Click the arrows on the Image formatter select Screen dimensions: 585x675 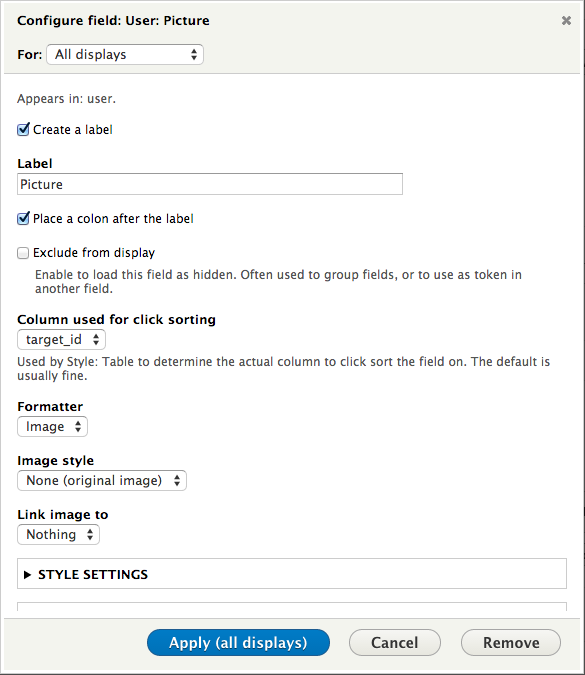[x=78, y=427]
